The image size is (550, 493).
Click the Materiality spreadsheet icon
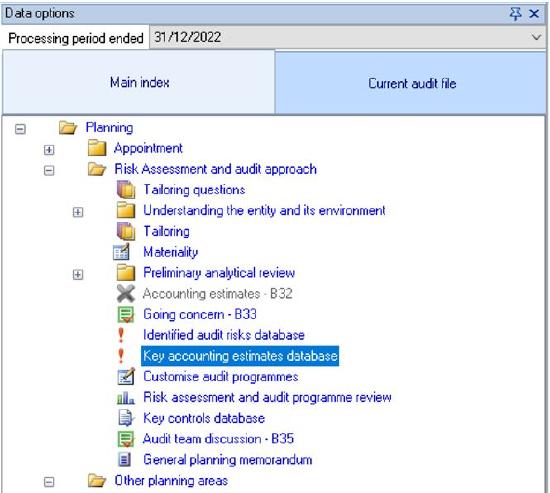coord(121,252)
